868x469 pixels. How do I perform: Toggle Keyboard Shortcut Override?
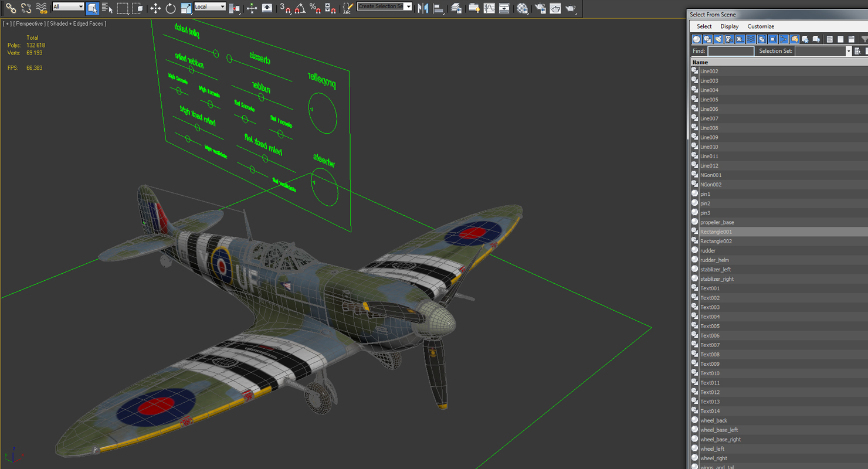[267, 8]
